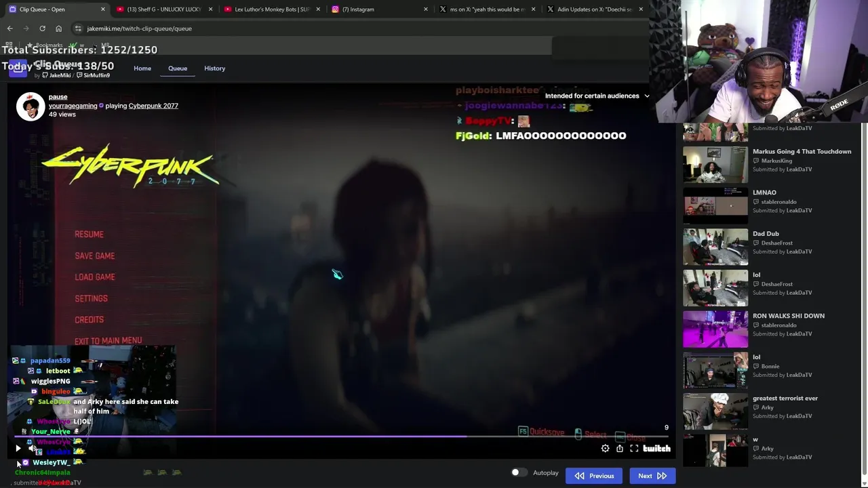Screen dimensions: 868x488
Task: Click the clip title 'pause'
Action: [58, 97]
